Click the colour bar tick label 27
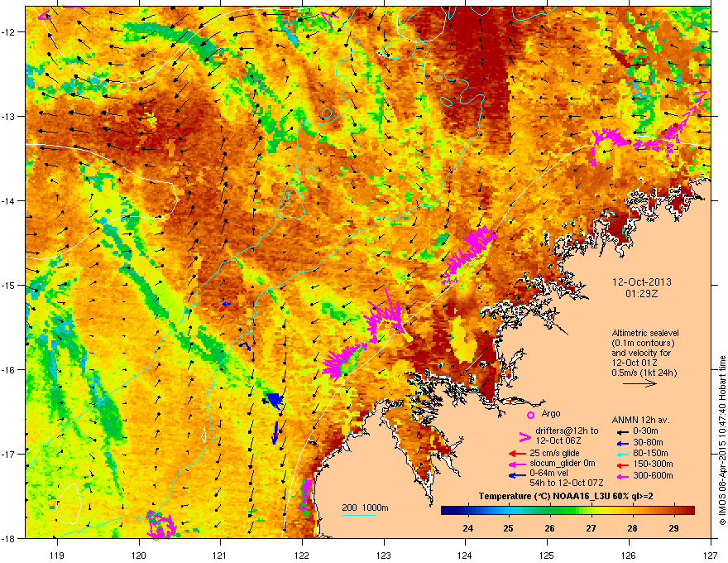Image resolution: width=728 pixels, height=563 pixels. coord(591,527)
